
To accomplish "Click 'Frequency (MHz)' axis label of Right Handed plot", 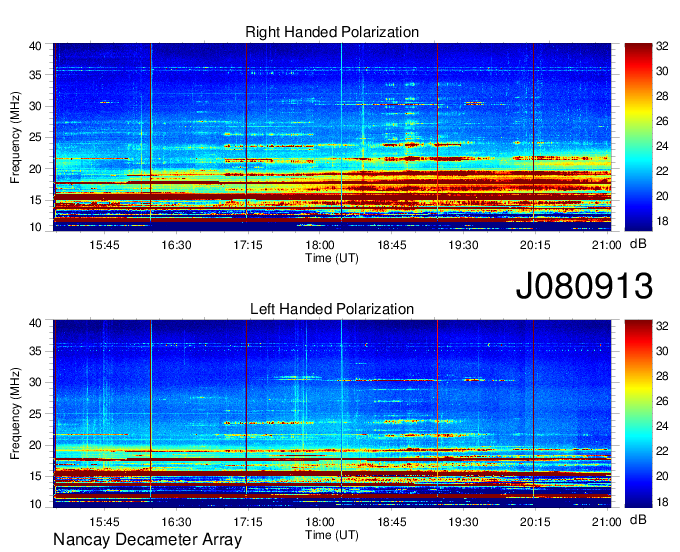I will tap(15, 137).
